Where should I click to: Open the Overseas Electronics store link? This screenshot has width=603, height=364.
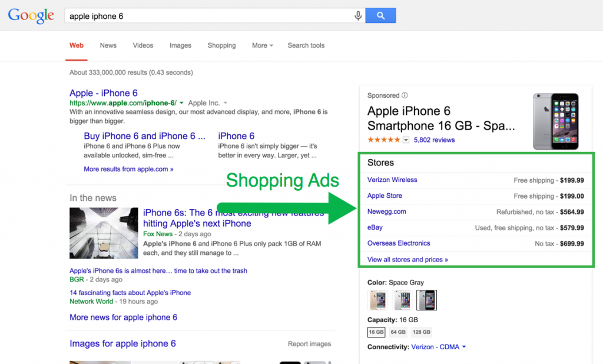tap(399, 243)
